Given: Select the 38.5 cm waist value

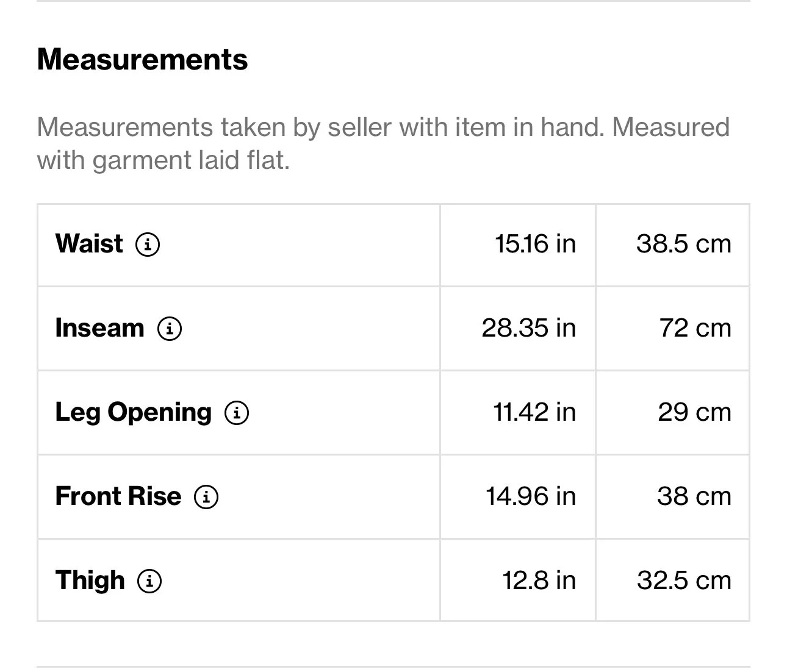Looking at the screenshot, I should (683, 244).
